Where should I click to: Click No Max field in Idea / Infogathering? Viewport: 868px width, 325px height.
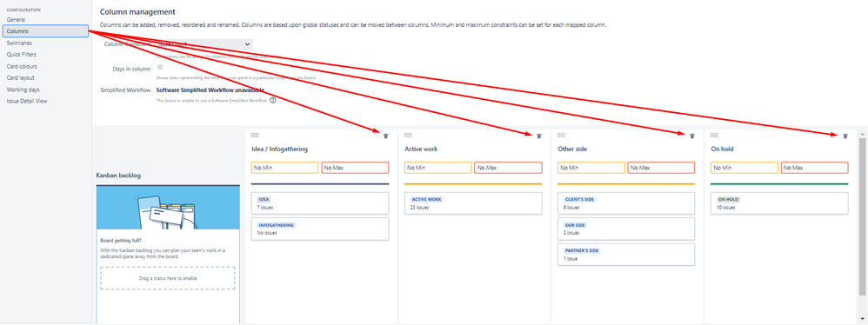355,168
